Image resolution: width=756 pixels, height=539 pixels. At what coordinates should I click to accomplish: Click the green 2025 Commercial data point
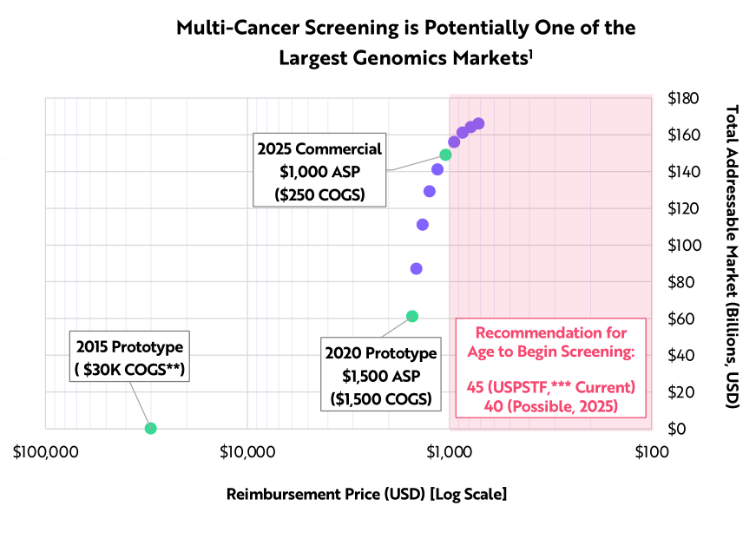click(445, 154)
